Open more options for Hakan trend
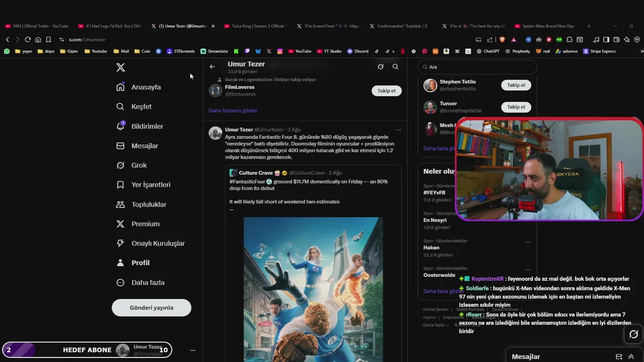The image size is (644, 362). 528,242
